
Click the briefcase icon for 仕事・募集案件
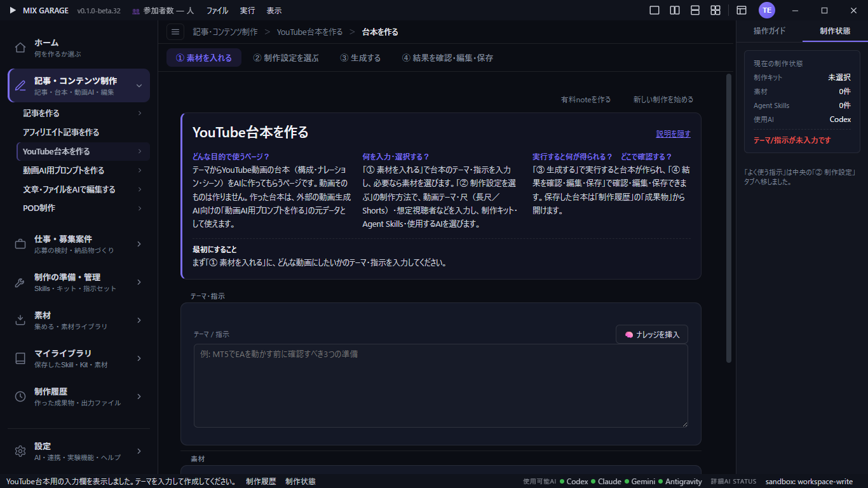[x=20, y=244]
